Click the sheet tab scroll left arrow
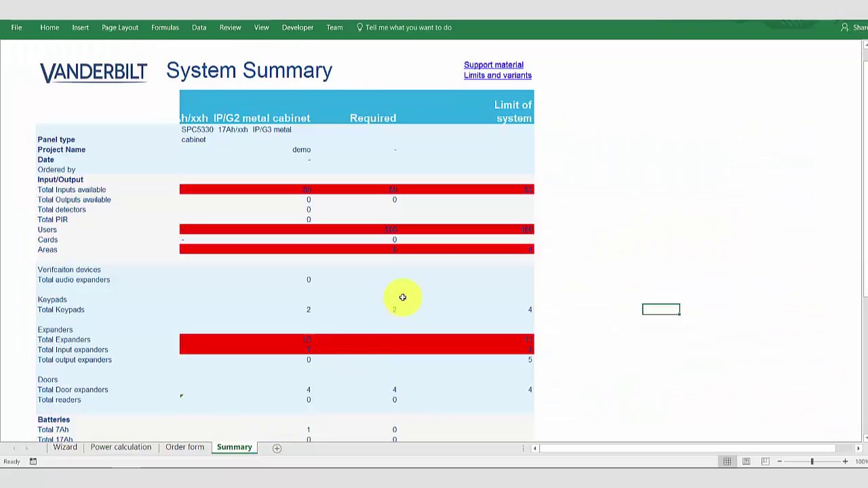Image resolution: width=868 pixels, height=488 pixels. coord(14,448)
